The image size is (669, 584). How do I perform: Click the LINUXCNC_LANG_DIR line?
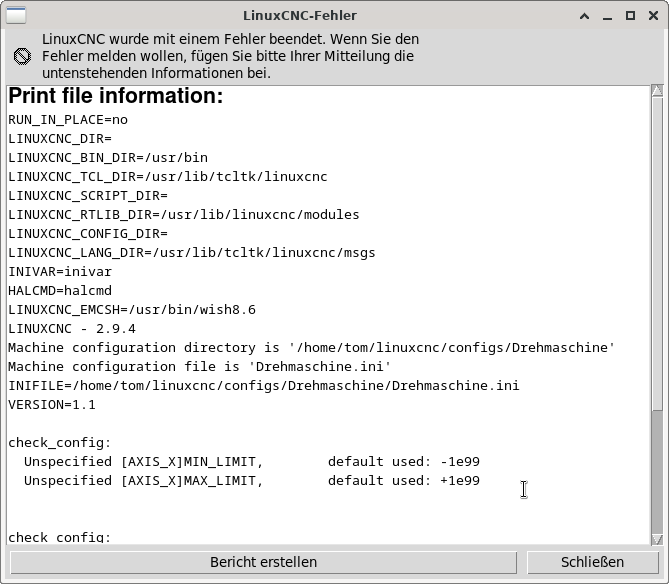point(192,253)
